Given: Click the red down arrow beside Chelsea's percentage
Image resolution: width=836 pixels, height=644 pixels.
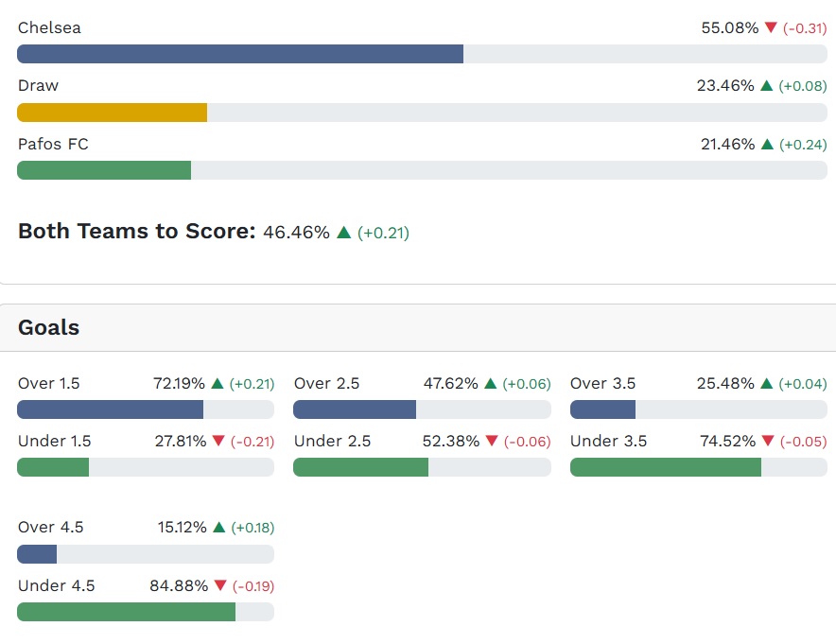Looking at the screenshot, I should (771, 28).
